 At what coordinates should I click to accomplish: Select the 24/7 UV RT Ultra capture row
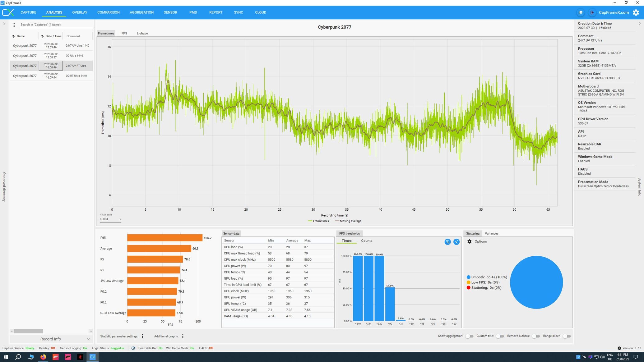click(x=51, y=66)
